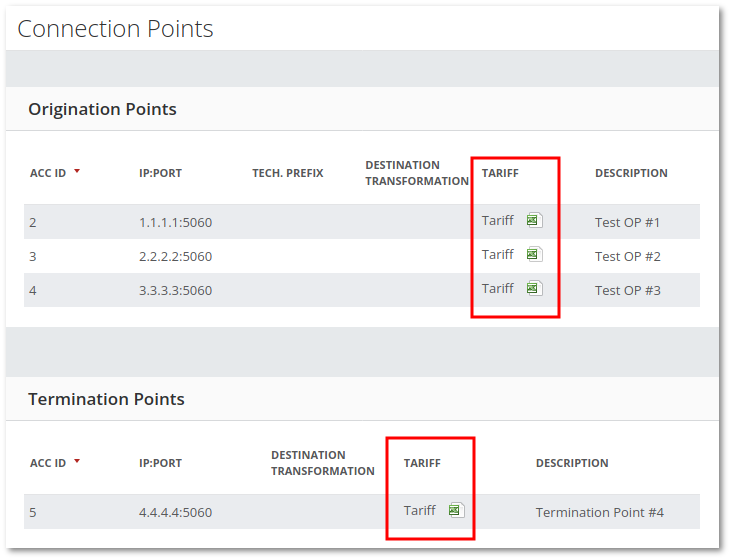Viewport: 731px width, 560px height.
Task: Select the 4.4.4.4:5060 termination IP cell
Action: 175,513
